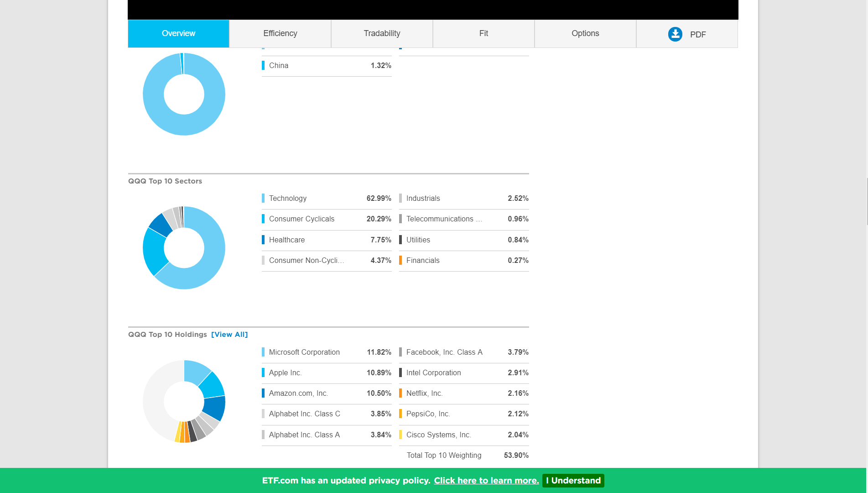Click the 10.50% Amazon weighting
Image resolution: width=868 pixels, height=493 pixels.
(379, 393)
